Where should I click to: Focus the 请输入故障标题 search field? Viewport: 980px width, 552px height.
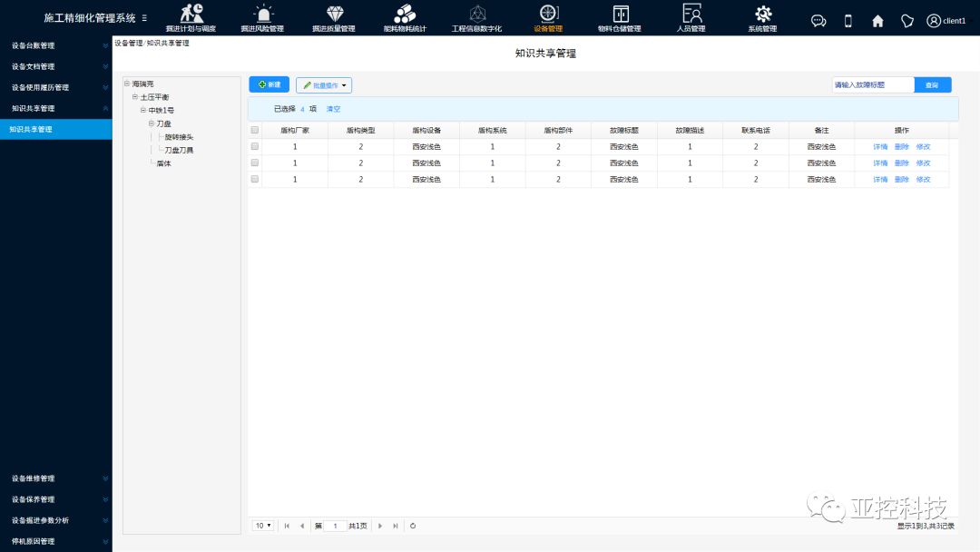(x=873, y=85)
